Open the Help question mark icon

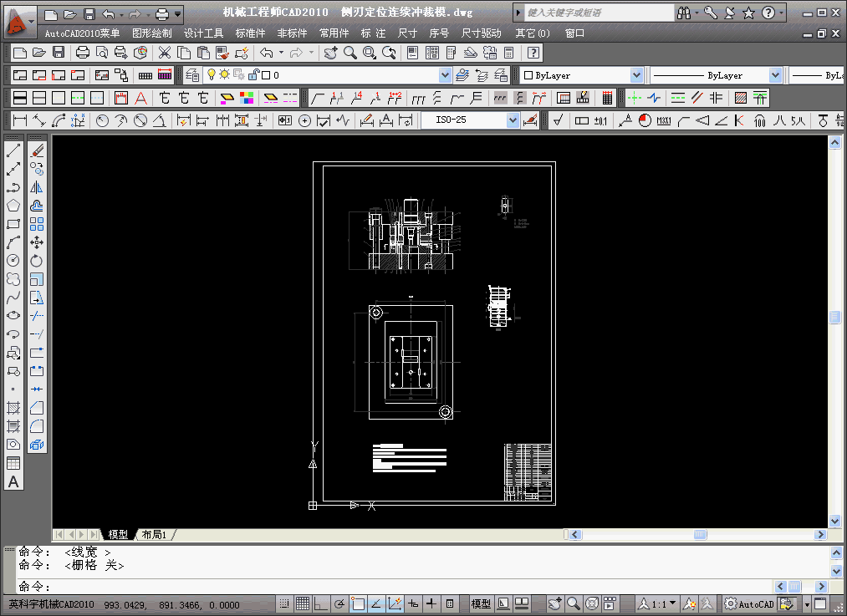tap(768, 13)
